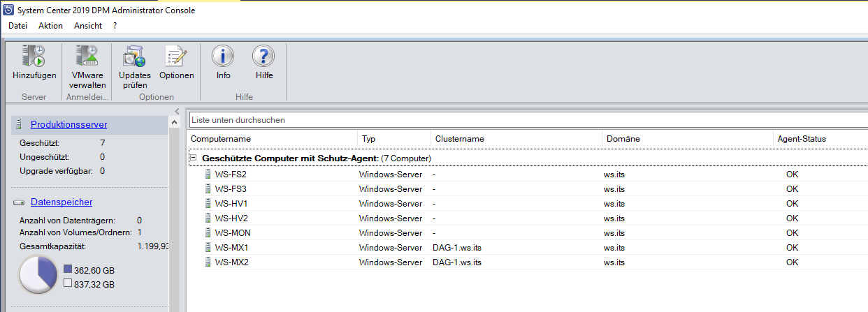Select the WS-FS3 row name
Screen dimensions: 868x312
[231, 188]
